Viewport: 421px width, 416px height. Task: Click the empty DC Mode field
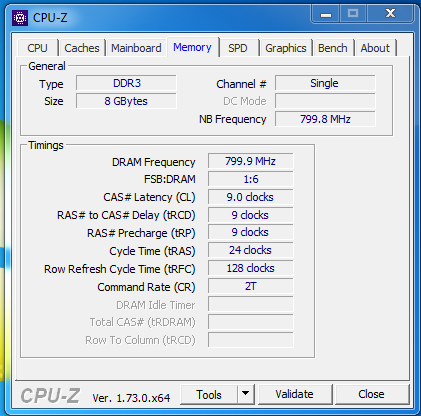325,101
